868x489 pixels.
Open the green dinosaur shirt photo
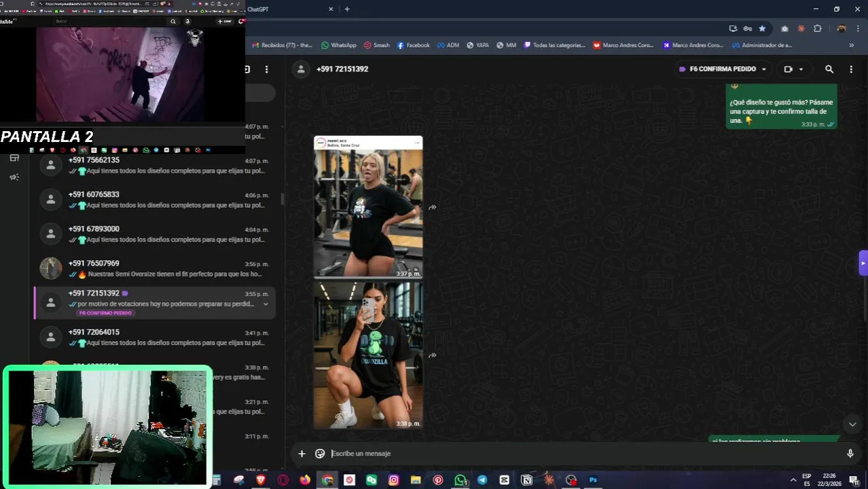point(368,356)
